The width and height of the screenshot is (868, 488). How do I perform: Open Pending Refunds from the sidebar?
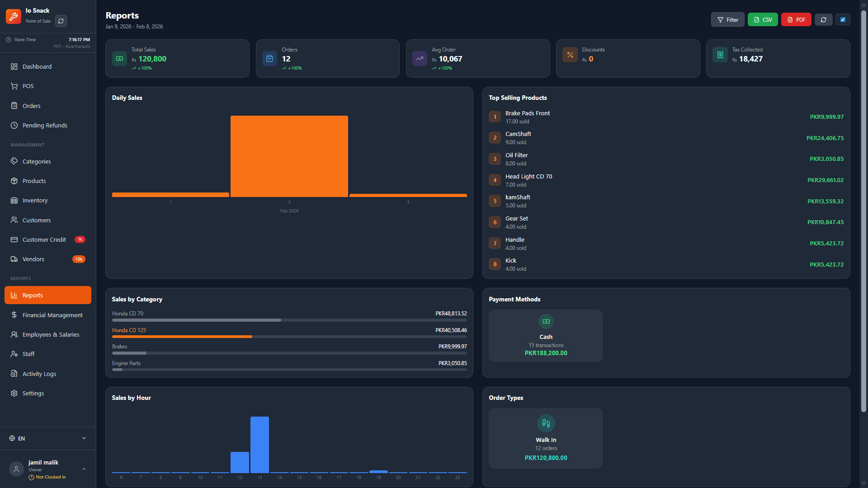[44, 125]
